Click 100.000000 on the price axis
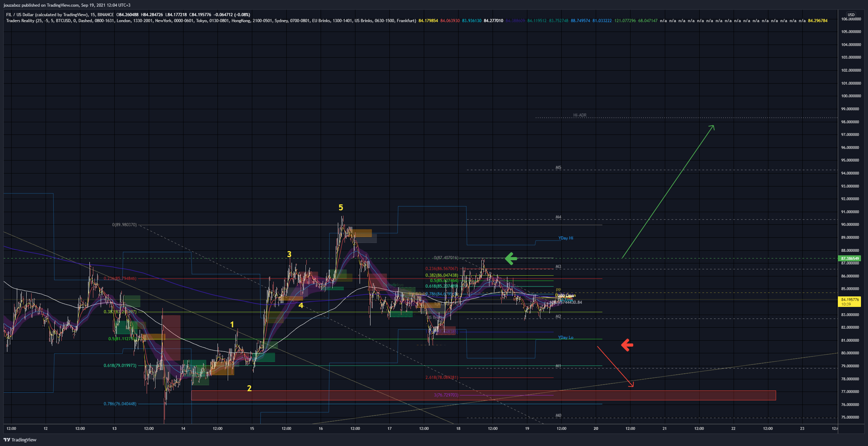868x446 pixels. (x=851, y=96)
